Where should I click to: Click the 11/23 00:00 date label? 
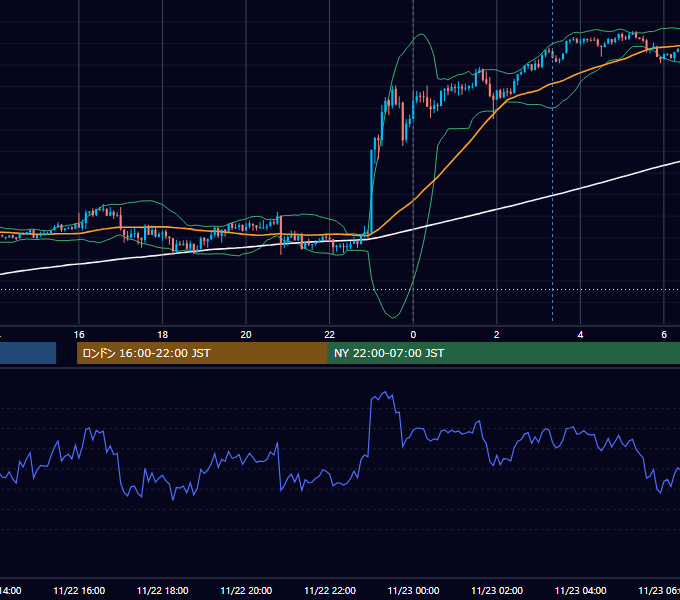click(x=413, y=590)
